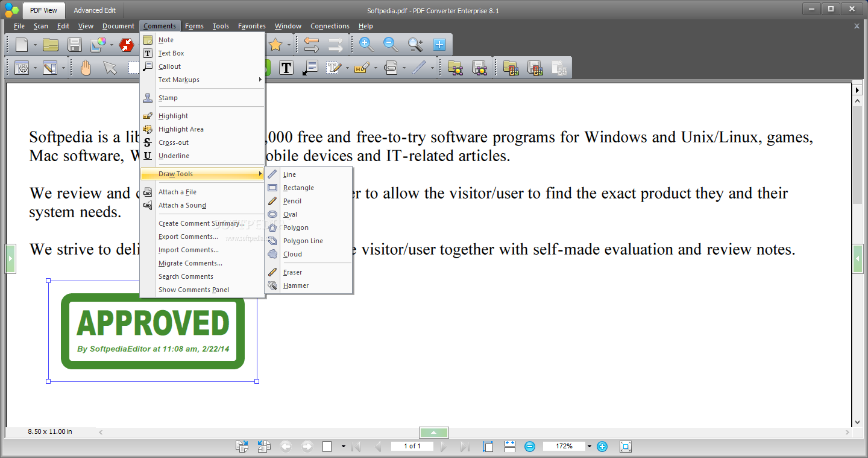Select the arrow Select tool icon
This screenshot has width=868, height=458.
pyautogui.click(x=110, y=68)
